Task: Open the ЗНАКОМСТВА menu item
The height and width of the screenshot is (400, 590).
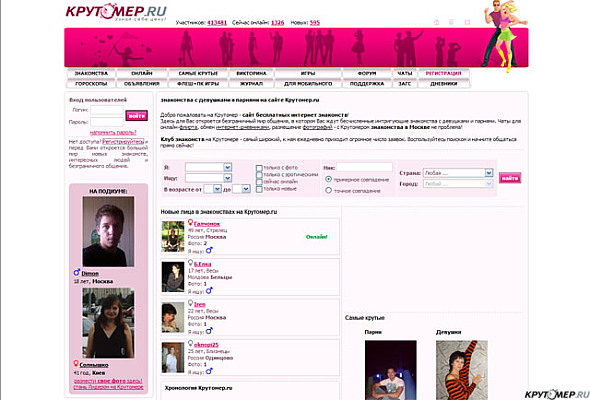Action: (91, 73)
